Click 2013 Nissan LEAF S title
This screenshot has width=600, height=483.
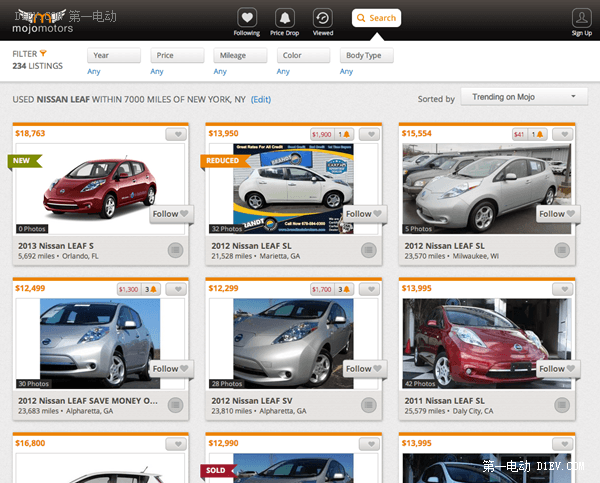tap(56, 246)
